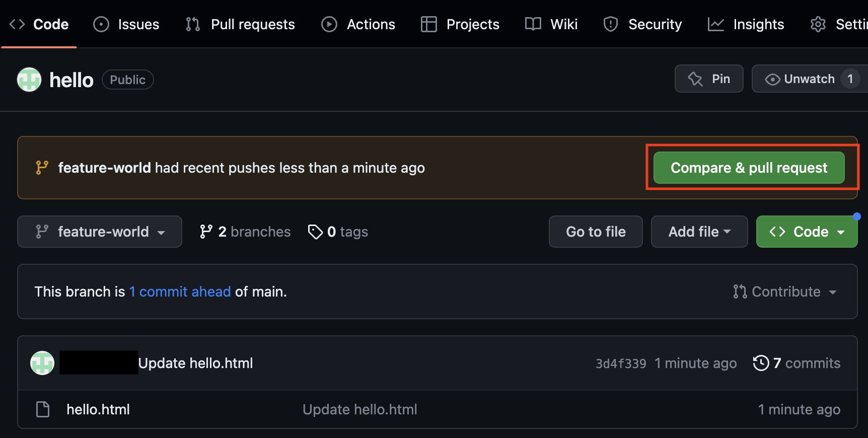Click the Security shield icon
Image resolution: width=868 pixels, height=438 pixels.
pos(610,24)
